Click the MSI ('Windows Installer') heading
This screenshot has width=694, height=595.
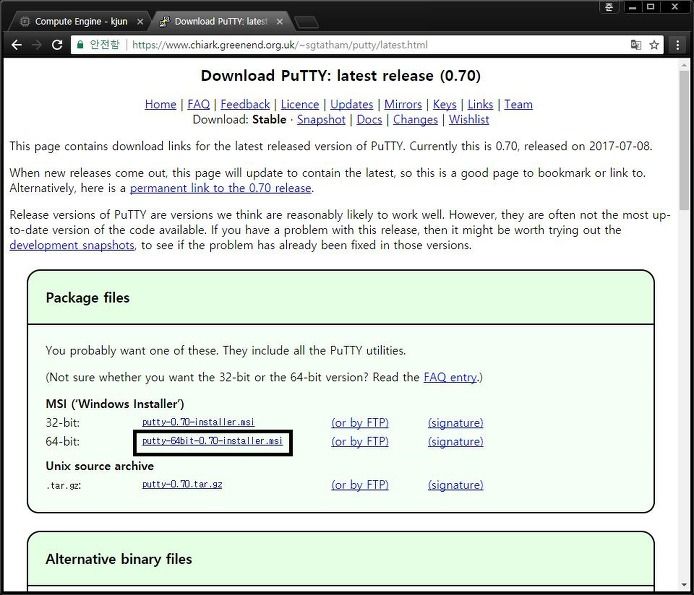[115, 404]
